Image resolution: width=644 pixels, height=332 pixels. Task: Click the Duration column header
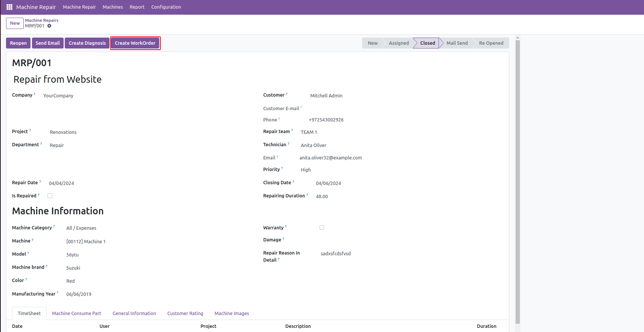coord(487,326)
